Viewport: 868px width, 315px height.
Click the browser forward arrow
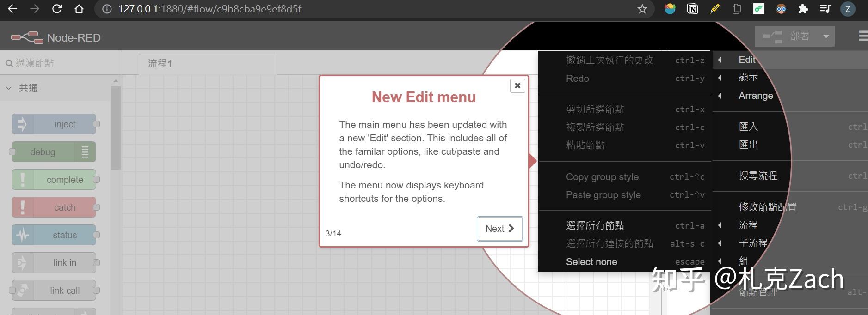(35, 9)
